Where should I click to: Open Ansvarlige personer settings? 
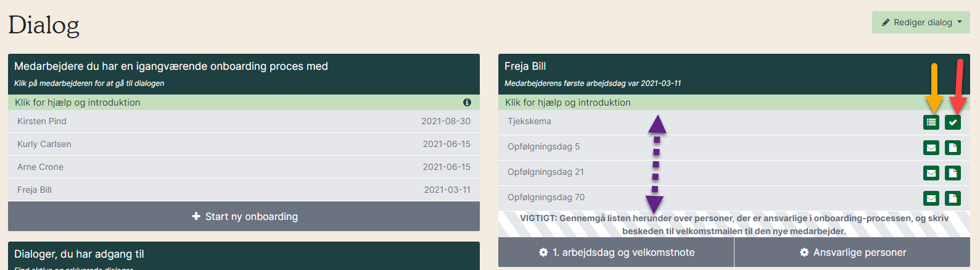pos(852,252)
